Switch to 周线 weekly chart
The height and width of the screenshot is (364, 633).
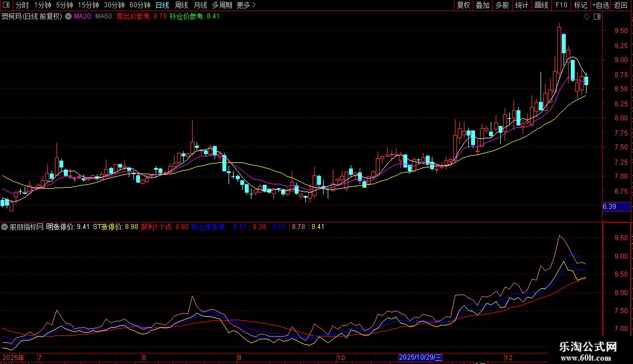(181, 5)
